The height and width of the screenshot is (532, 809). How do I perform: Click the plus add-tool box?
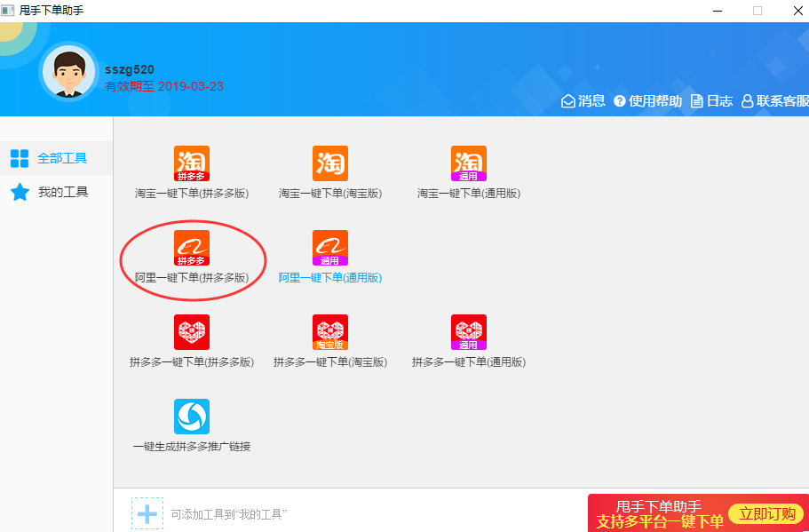(147, 513)
